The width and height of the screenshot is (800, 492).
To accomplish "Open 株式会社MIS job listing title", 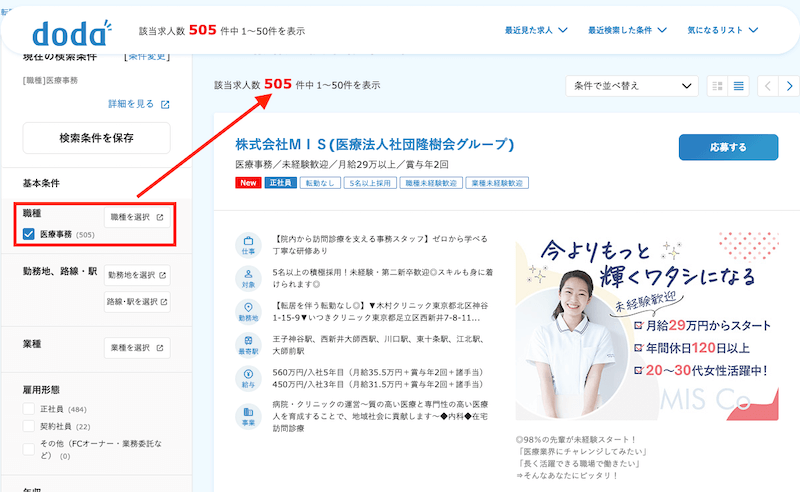I will pyautogui.click(x=374, y=144).
